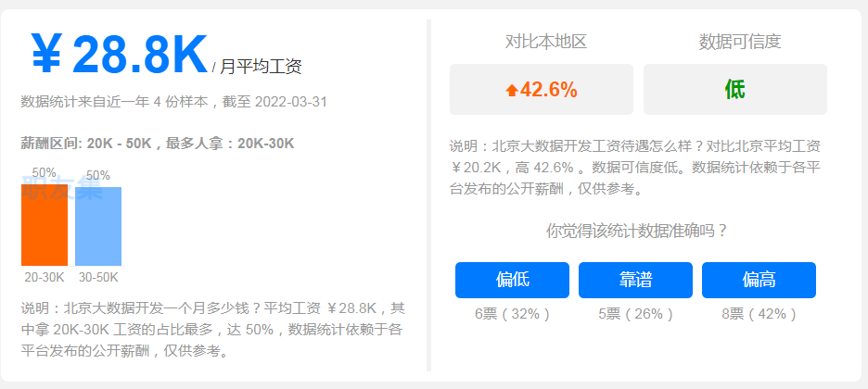This screenshot has height=389, width=868.
Task: Click the orange up-arrow icon beside 42.6%
Action: coord(512,90)
